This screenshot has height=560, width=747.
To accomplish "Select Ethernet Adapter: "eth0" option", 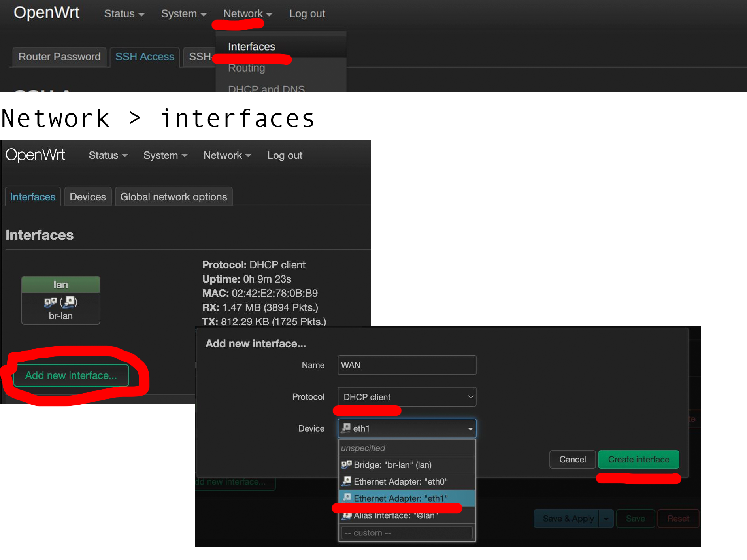I will tap(407, 481).
